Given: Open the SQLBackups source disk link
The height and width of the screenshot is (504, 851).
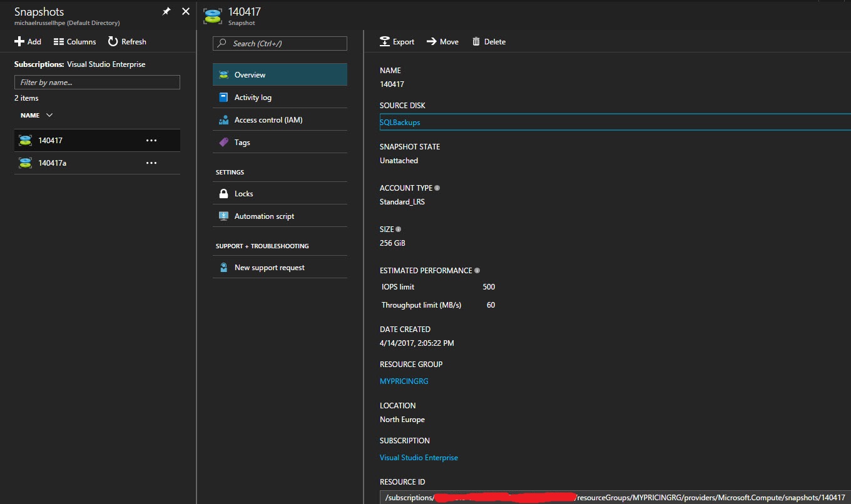Looking at the screenshot, I should coord(400,123).
